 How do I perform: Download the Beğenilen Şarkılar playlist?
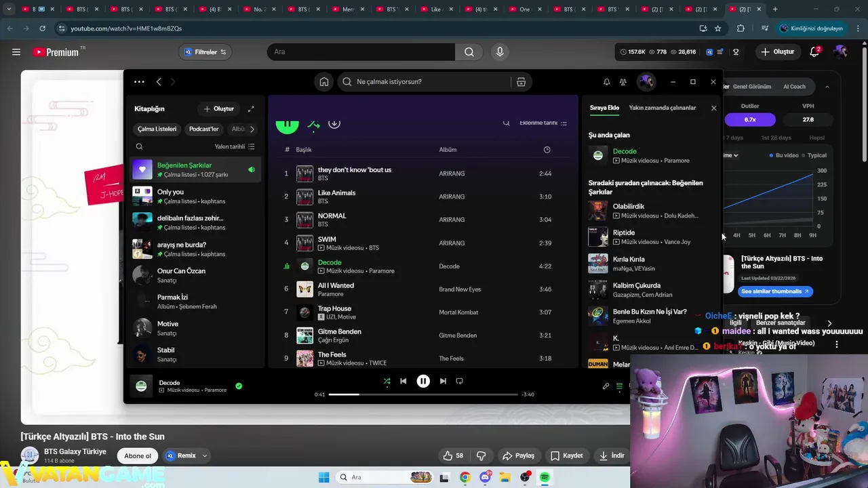[x=334, y=123]
